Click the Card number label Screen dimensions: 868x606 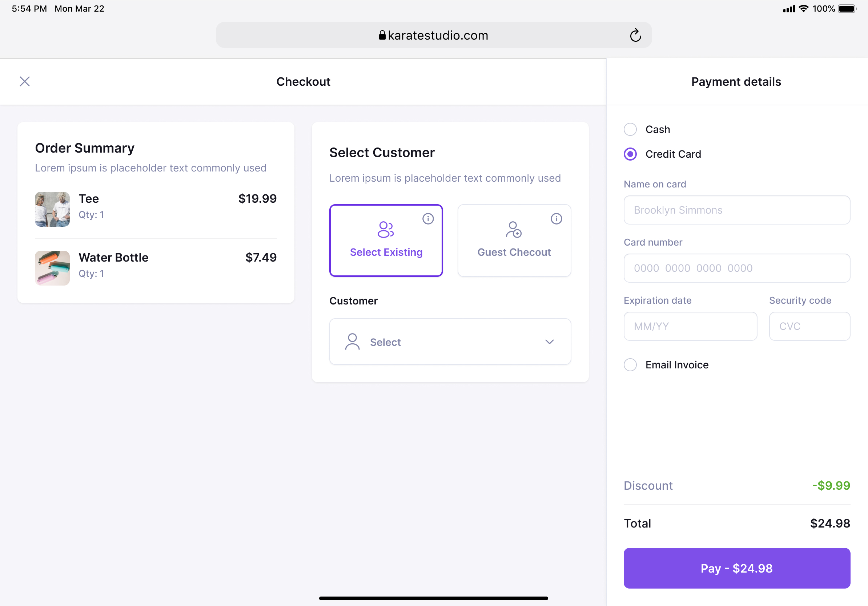coord(653,242)
